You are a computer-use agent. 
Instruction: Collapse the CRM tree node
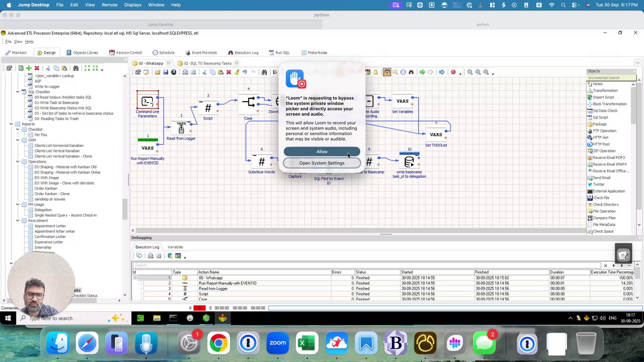[18, 140]
